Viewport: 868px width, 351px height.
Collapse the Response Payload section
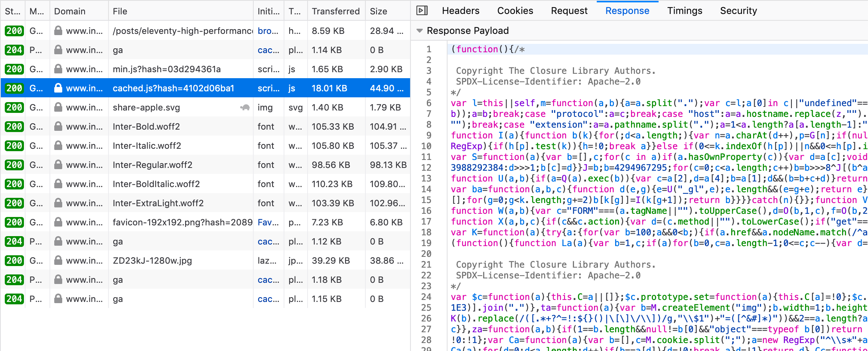[x=419, y=31]
